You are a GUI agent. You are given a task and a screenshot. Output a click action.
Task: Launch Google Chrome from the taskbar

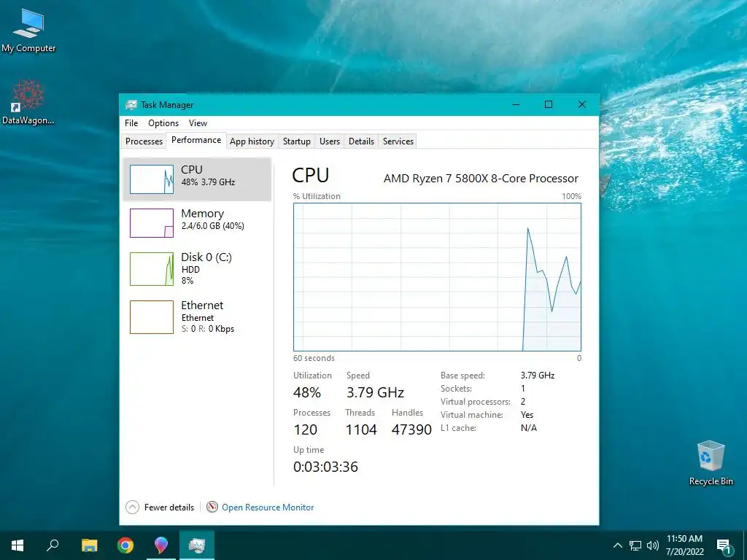(x=125, y=545)
